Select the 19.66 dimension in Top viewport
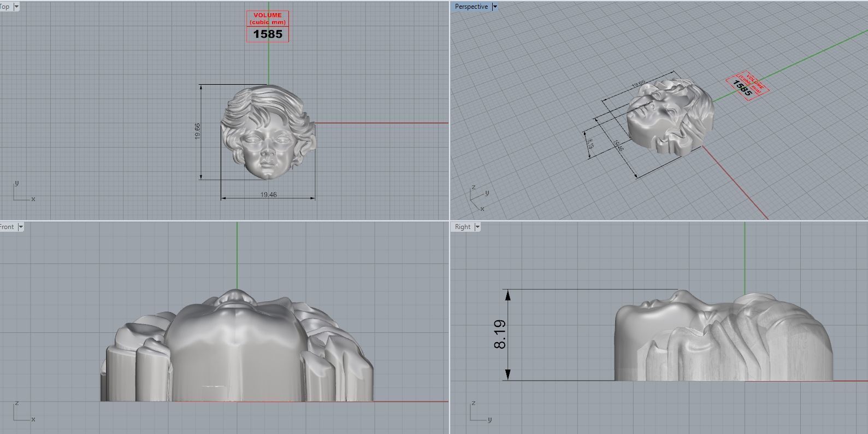Viewport: 868px width, 434px height. point(197,131)
